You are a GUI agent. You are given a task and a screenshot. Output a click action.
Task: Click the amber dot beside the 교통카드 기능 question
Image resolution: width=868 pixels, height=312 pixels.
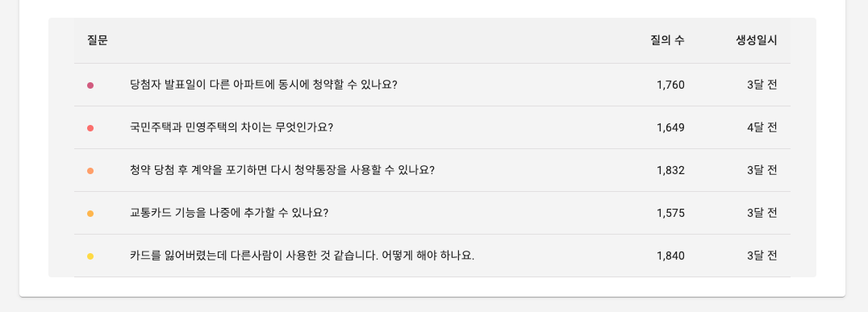90,214
